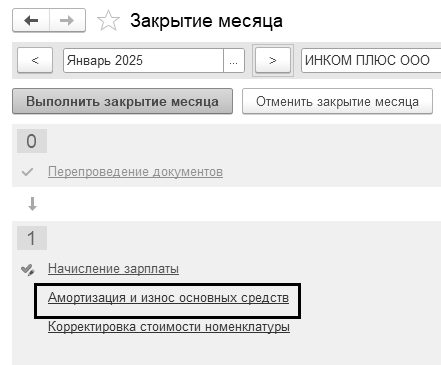Screen dimensions: 441x365
Task: Click the Закрытие месяца page title
Action: click(206, 21)
